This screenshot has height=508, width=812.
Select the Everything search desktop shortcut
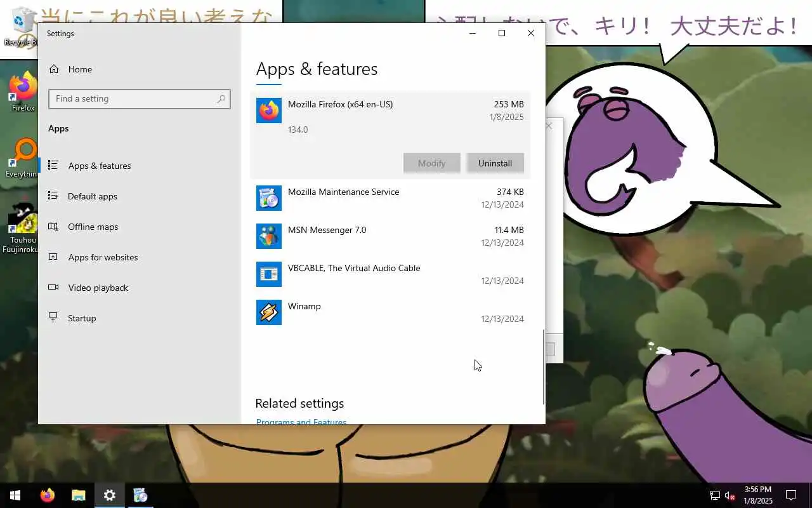pos(22,157)
